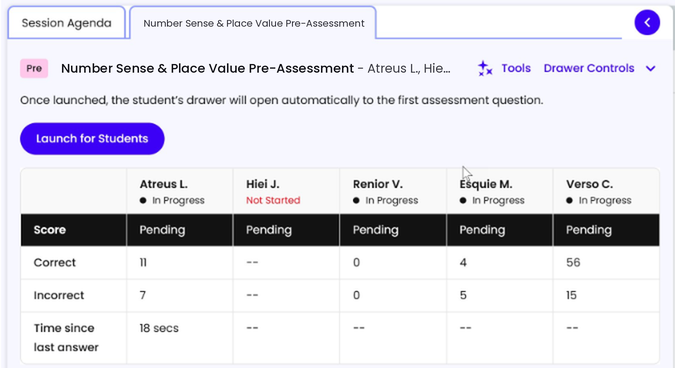Click Verso C.'s Pending score cell

point(606,230)
